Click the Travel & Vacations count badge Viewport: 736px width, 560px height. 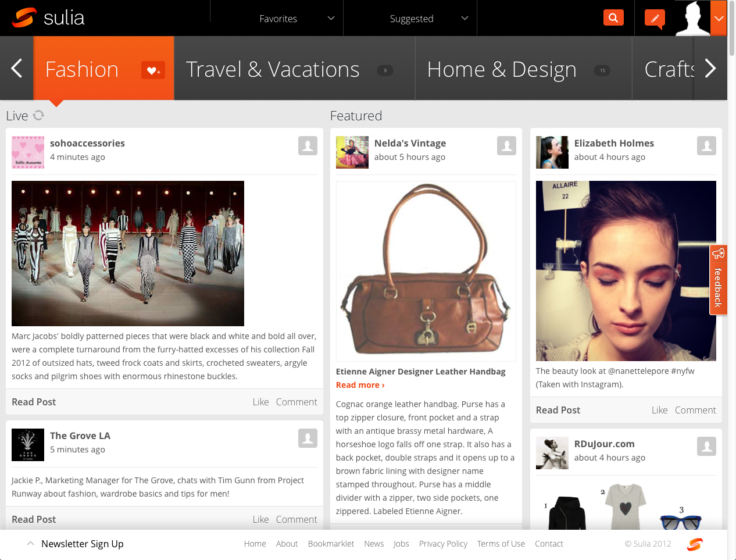pyautogui.click(x=385, y=70)
